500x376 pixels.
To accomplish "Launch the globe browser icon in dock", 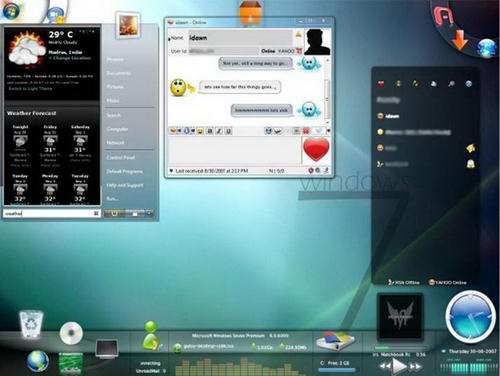I will pyautogui.click(x=37, y=361).
